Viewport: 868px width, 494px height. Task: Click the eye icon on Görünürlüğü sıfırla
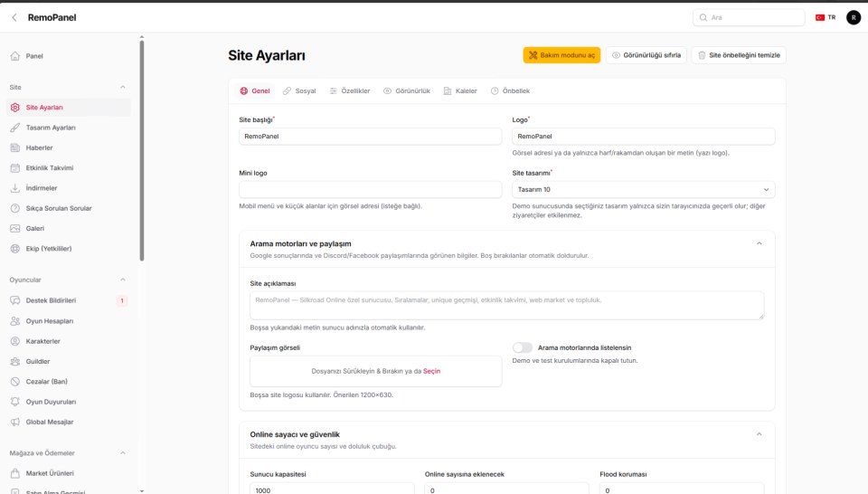point(616,55)
